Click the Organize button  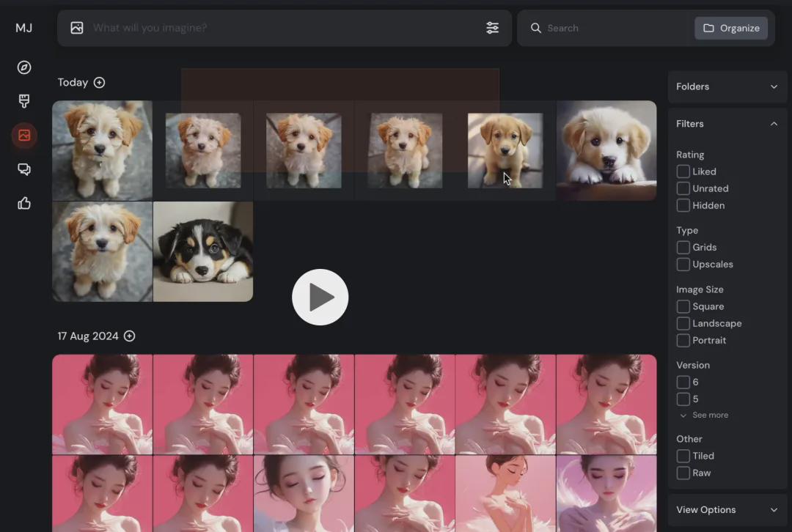point(731,29)
